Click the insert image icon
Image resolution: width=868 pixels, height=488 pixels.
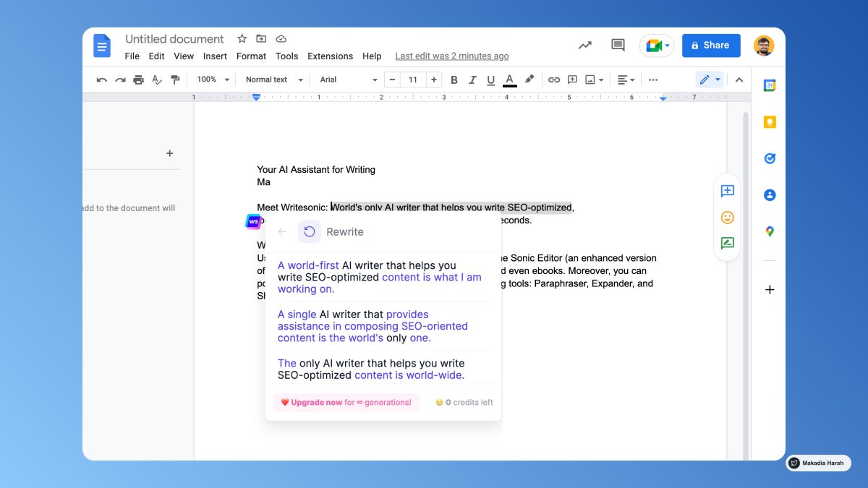pyautogui.click(x=589, y=80)
